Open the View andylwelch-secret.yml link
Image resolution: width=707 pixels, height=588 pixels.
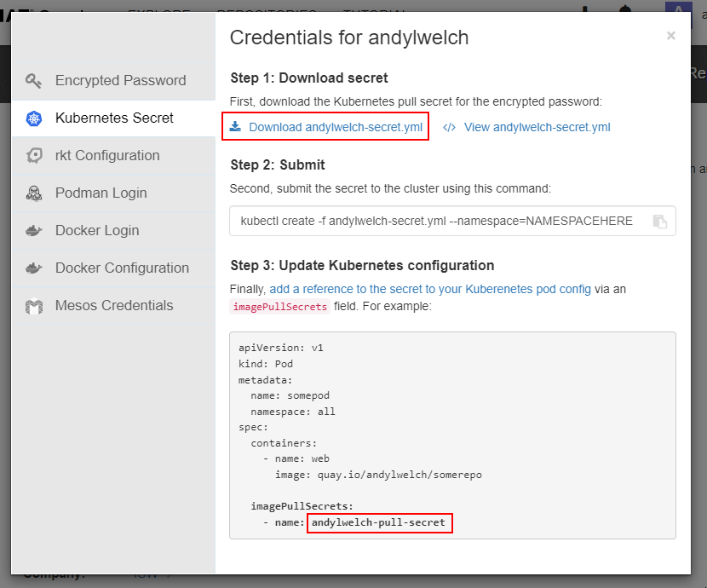coord(537,128)
